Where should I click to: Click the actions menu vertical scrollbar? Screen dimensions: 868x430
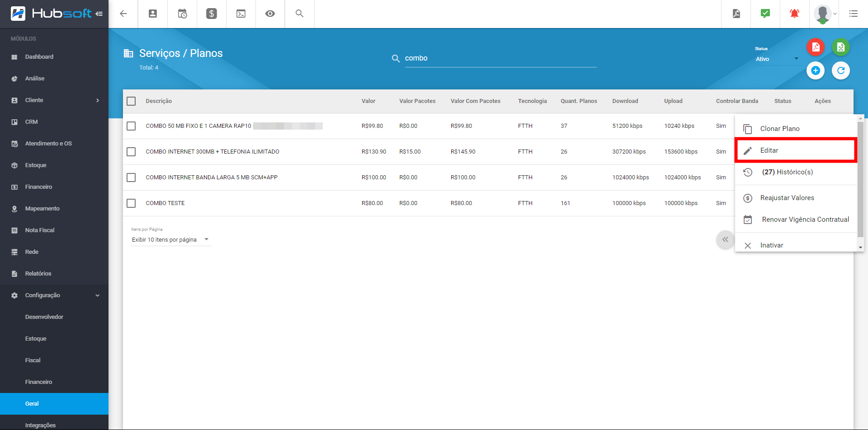point(861,178)
